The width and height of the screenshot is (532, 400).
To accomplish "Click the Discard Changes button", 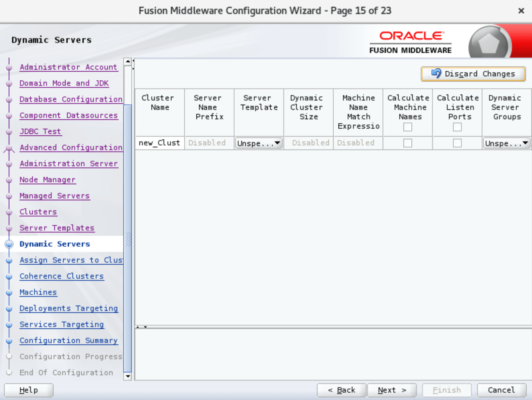I will tap(473, 74).
